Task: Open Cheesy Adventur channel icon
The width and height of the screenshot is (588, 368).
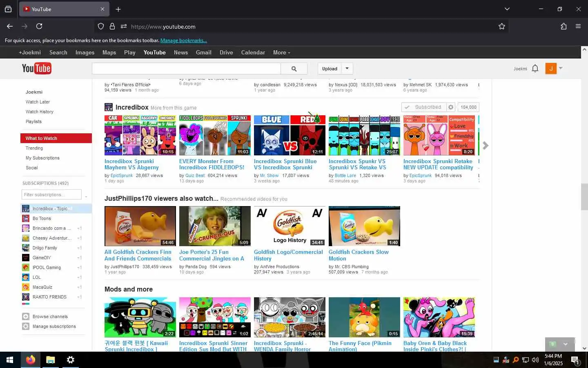Action: point(26,238)
